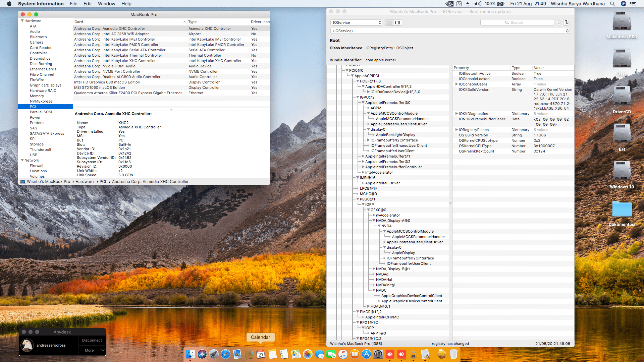Select NVMExpress in the Hardware sidebar
This screenshot has width=644, height=362.
41,101
